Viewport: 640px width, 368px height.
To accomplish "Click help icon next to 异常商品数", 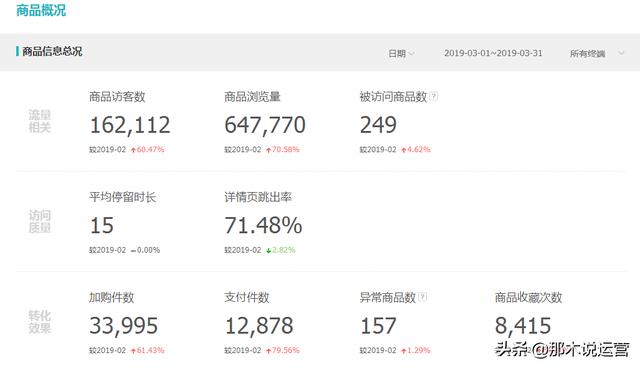I will 422,297.
